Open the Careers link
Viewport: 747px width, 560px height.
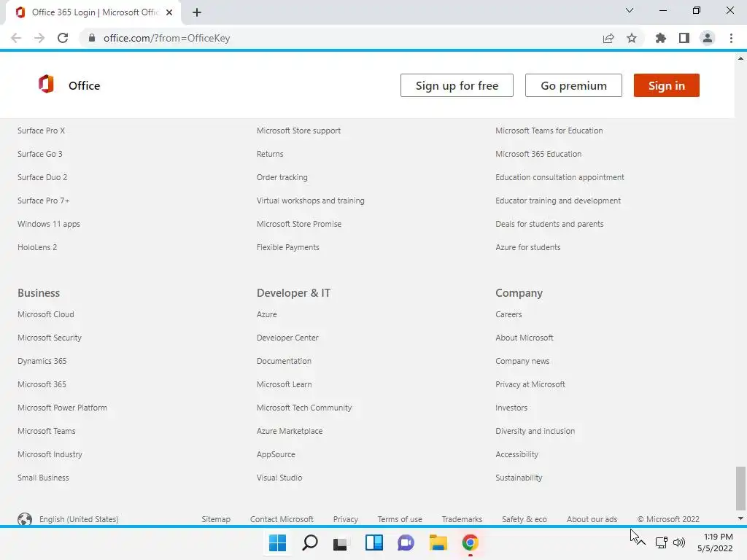tap(508, 314)
